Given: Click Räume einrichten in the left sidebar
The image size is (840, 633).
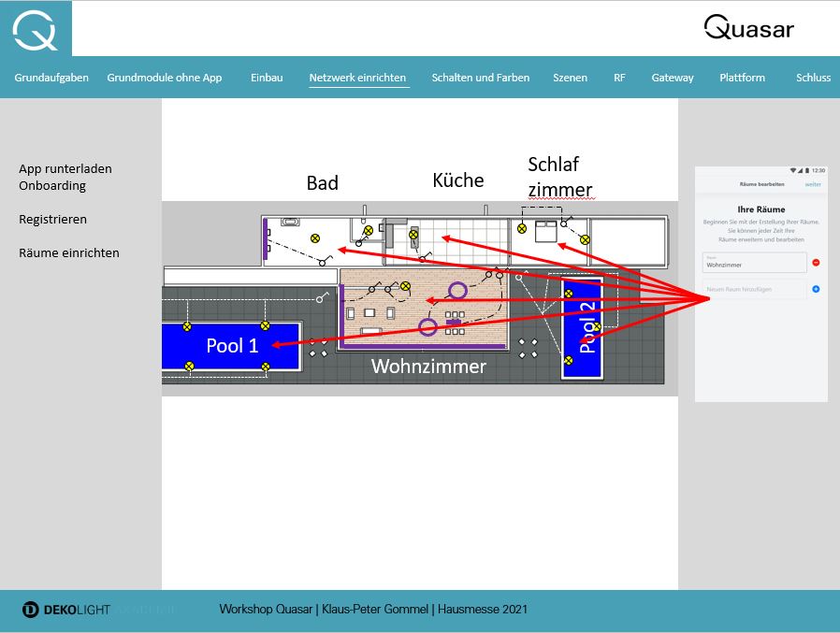Looking at the screenshot, I should point(69,252).
